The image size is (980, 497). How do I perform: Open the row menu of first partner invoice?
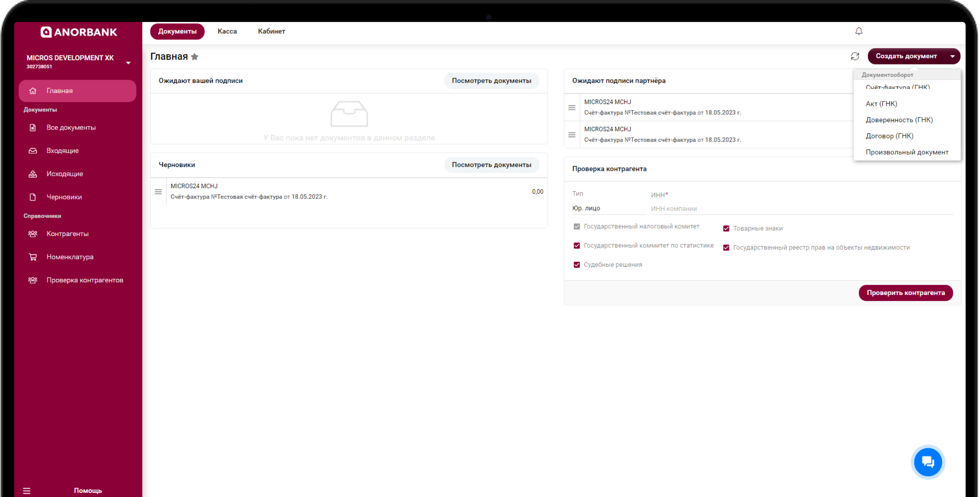[x=572, y=108]
